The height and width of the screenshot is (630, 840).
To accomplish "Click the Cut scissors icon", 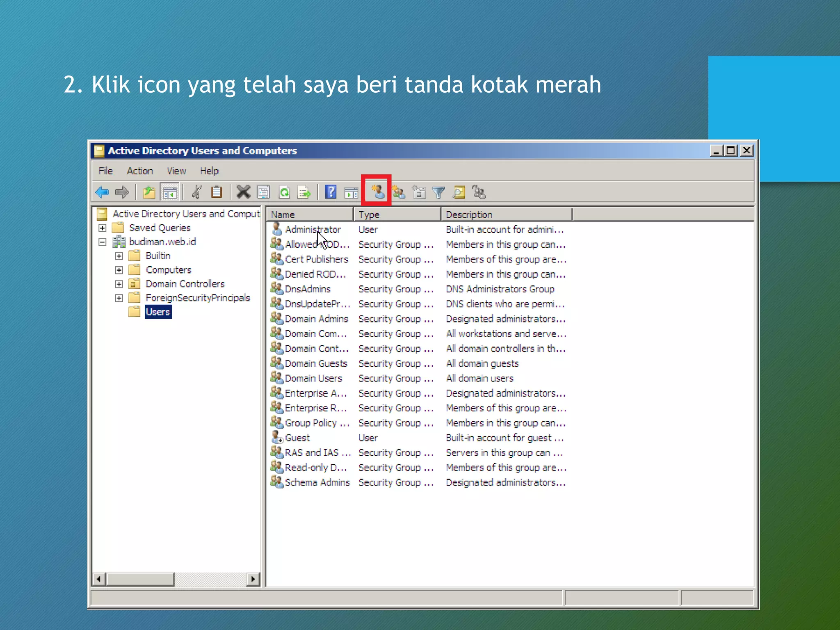I will click(196, 192).
